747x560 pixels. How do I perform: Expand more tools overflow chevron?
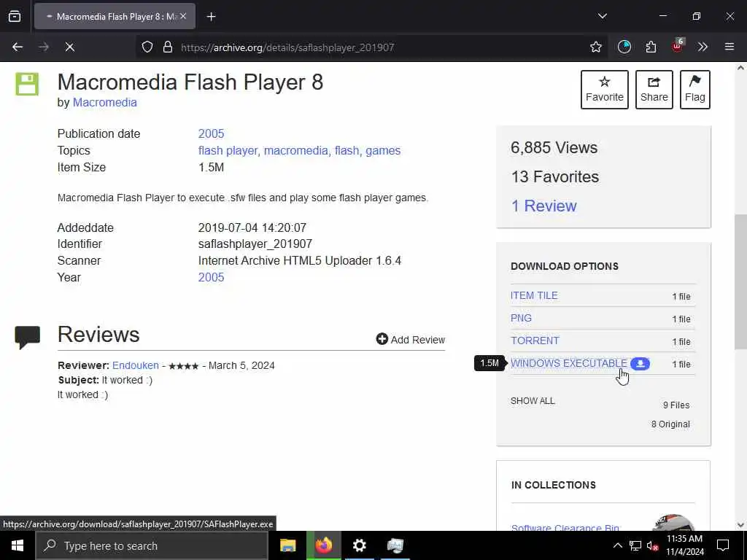703,47
